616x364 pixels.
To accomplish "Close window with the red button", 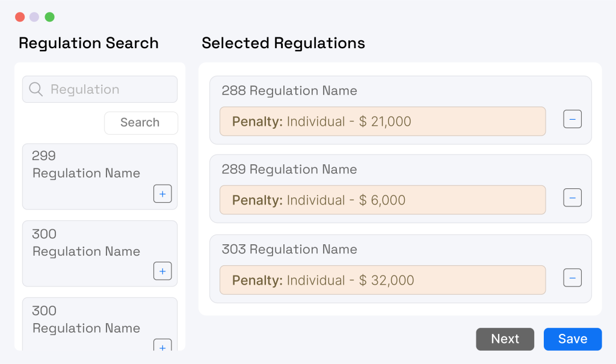I will tap(20, 17).
